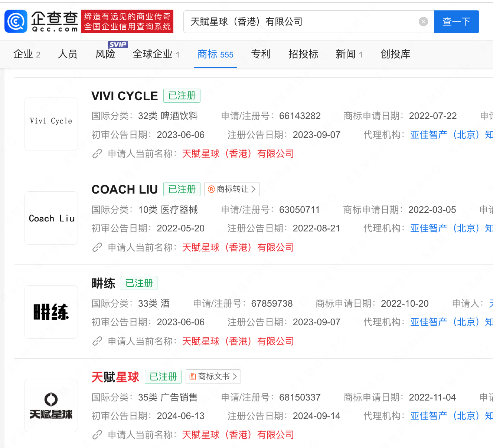Image resolution: width=493 pixels, height=448 pixels.
Task: Select registration number 66143282
Action: coord(300,116)
